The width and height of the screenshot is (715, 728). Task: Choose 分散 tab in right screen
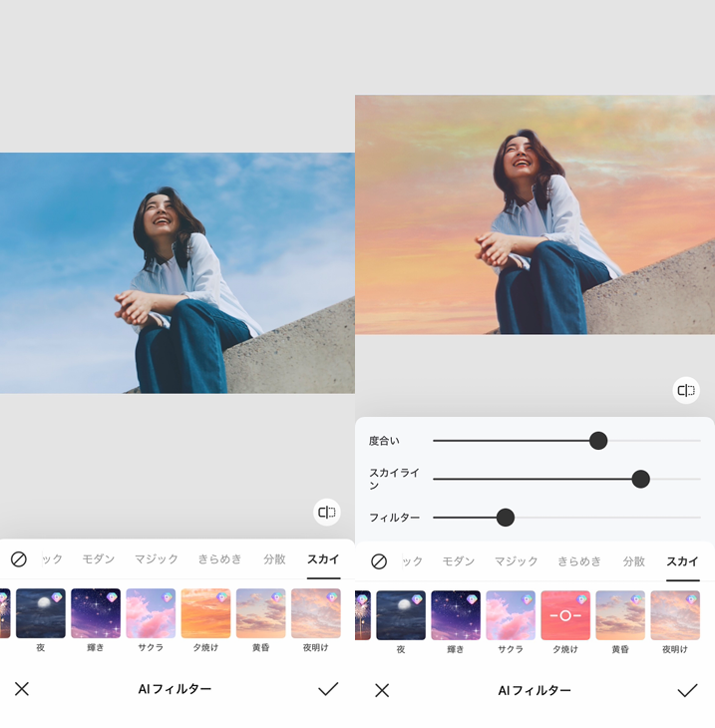pos(634,561)
